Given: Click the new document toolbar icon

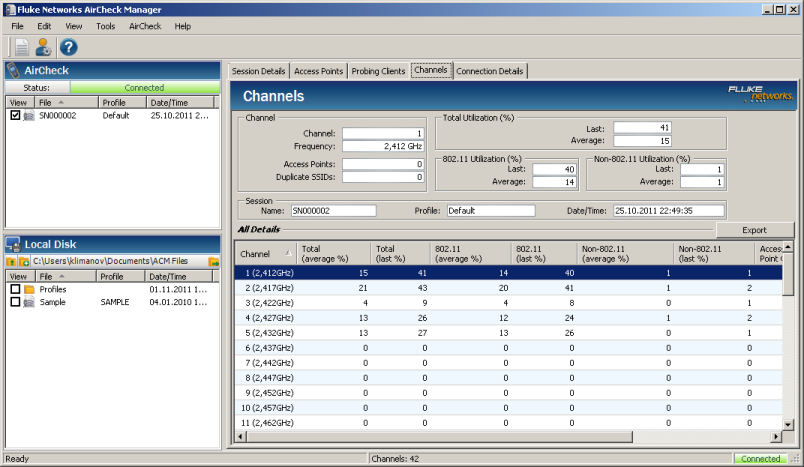Looking at the screenshot, I should [22, 48].
